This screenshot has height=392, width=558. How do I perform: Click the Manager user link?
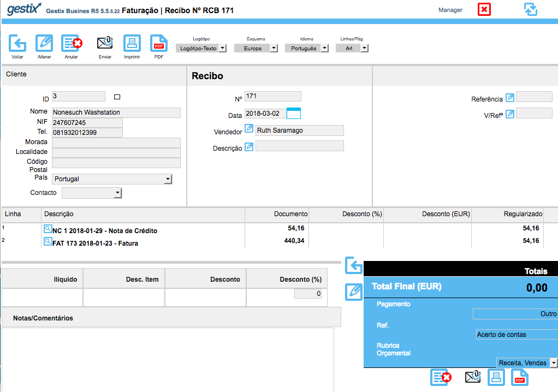coord(450,10)
